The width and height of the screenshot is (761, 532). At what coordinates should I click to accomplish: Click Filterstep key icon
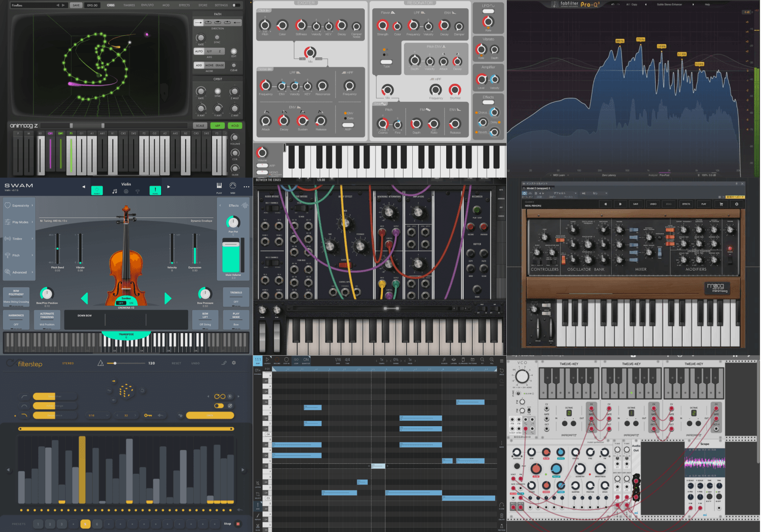[x=148, y=415]
